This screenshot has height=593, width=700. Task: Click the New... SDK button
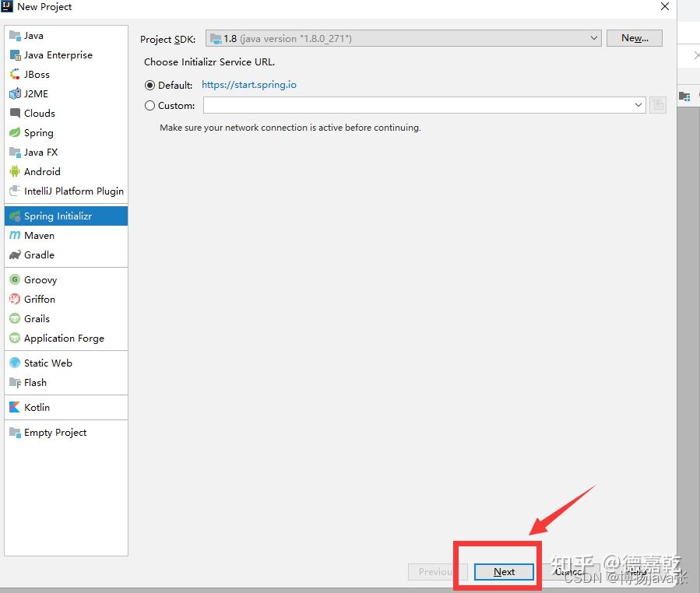click(635, 38)
